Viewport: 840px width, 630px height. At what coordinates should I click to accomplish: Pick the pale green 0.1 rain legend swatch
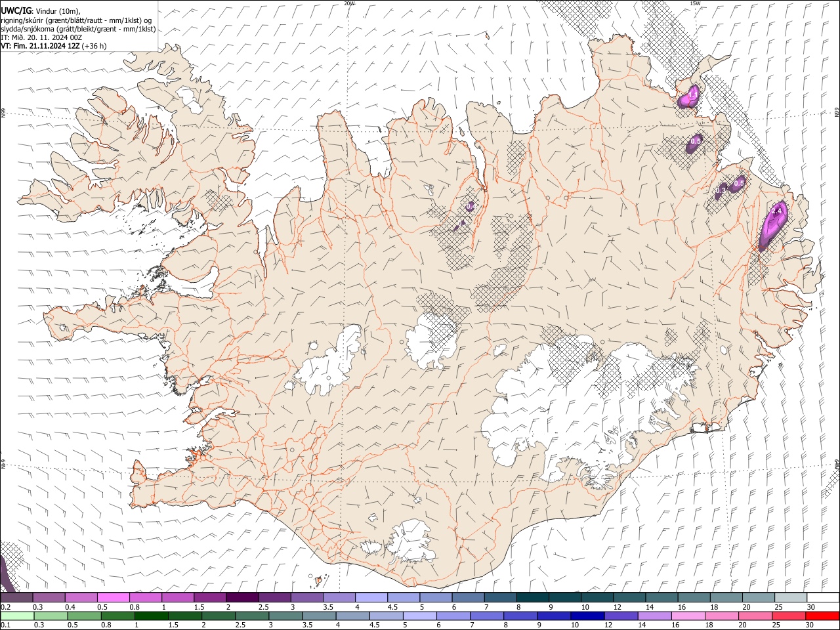[x=17, y=616]
